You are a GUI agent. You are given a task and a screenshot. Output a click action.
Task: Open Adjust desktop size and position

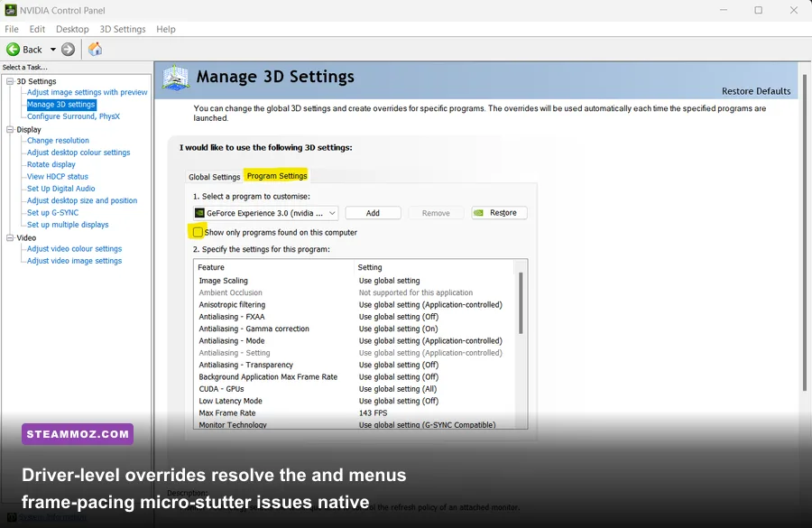point(82,200)
